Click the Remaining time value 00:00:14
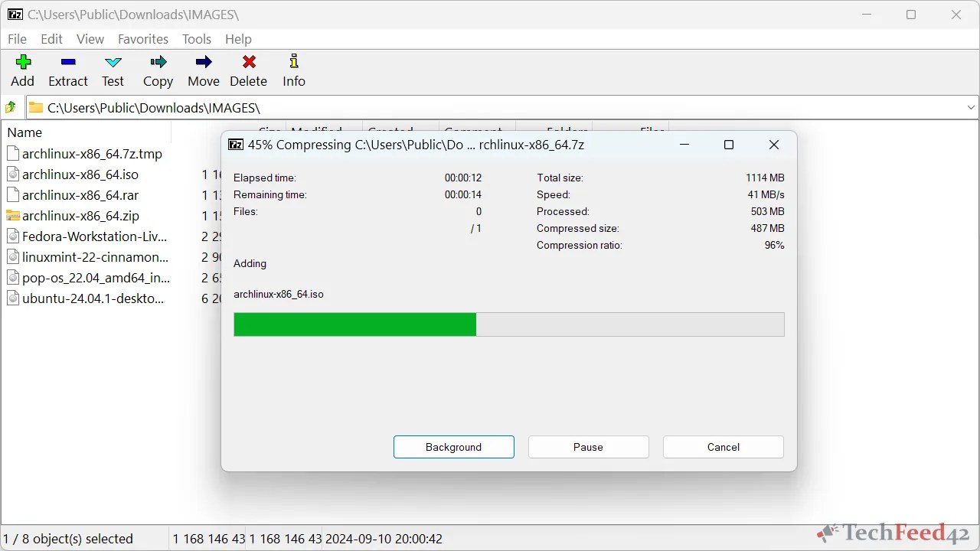 pos(463,194)
